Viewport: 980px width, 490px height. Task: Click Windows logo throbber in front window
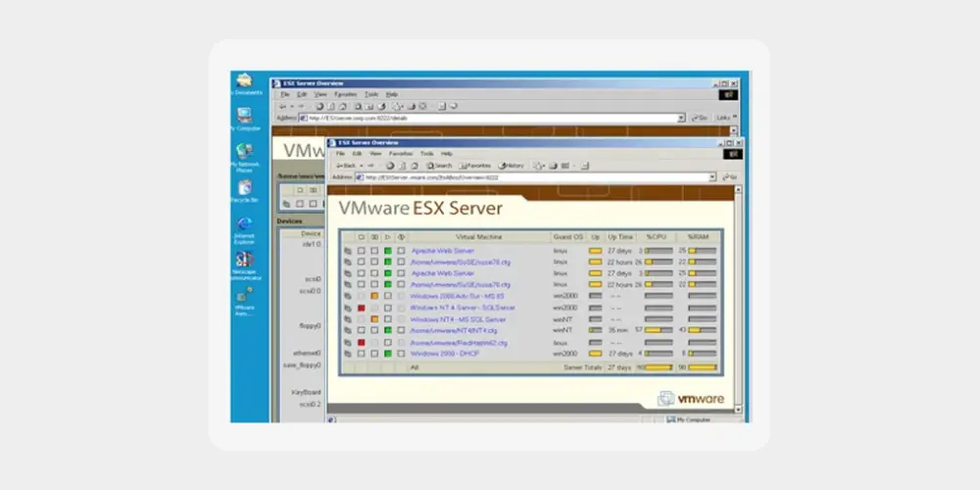(x=732, y=154)
